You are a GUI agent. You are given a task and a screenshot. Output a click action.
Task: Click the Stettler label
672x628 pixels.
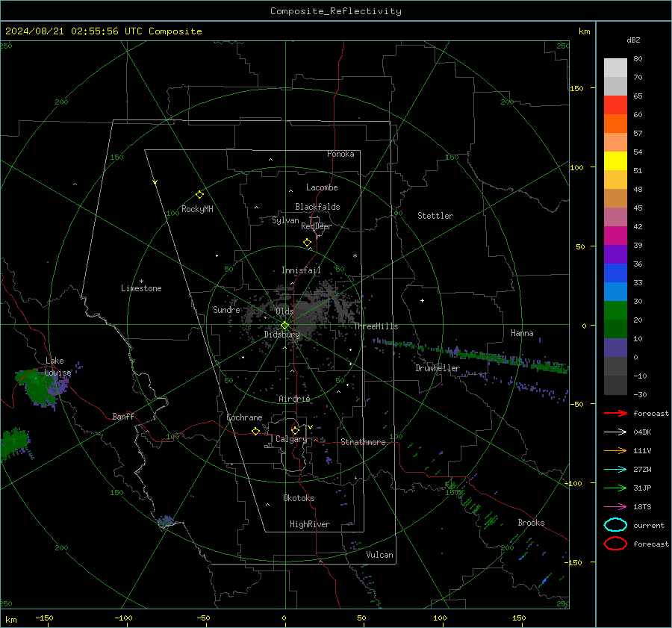(435, 216)
